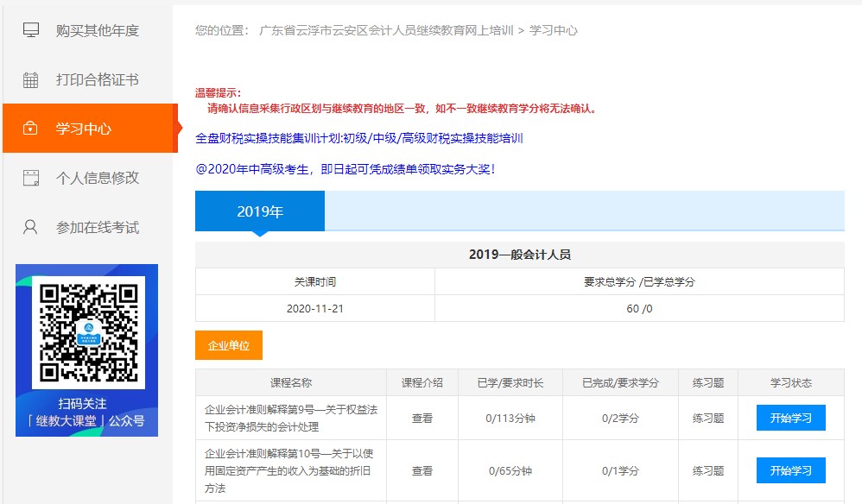Click the orange 企业单位 button
Image resolution: width=862 pixels, height=504 pixels.
tap(228, 345)
